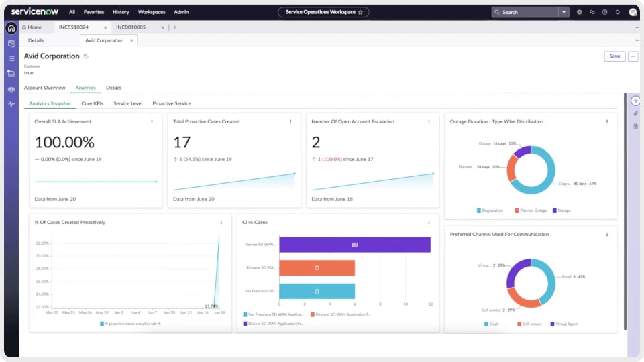This screenshot has height=362, width=644.
Task: Switch to the INC5510024 tab
Action: click(x=74, y=27)
